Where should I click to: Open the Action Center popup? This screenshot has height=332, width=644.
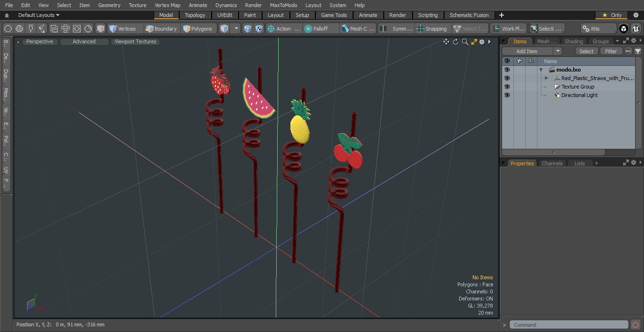[x=284, y=29]
